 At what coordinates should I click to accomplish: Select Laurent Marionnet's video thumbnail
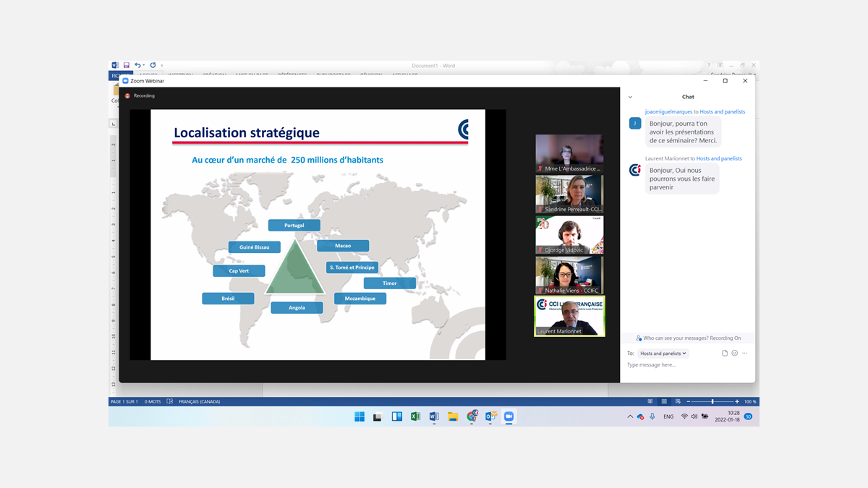coord(569,317)
